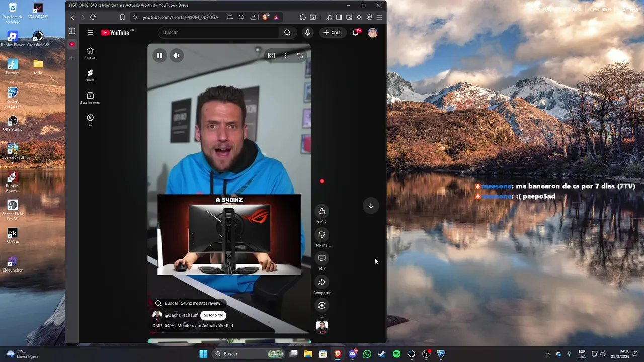
Task: Toggle Brave vertical tabs panel icon
Action: 72,31
